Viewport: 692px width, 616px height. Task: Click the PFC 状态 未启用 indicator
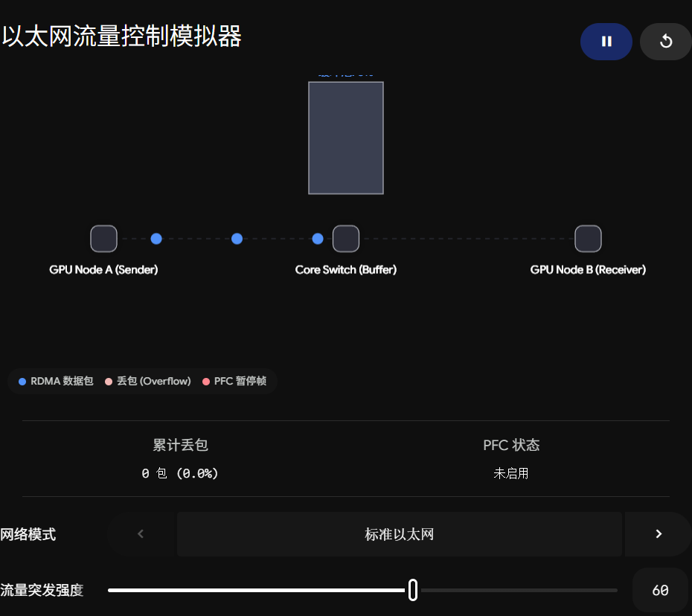(511, 473)
